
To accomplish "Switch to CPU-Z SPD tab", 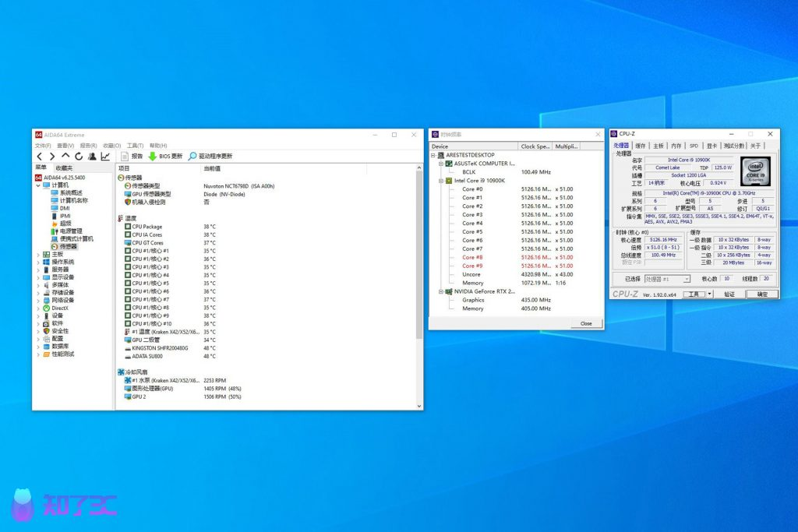I will 694,146.
